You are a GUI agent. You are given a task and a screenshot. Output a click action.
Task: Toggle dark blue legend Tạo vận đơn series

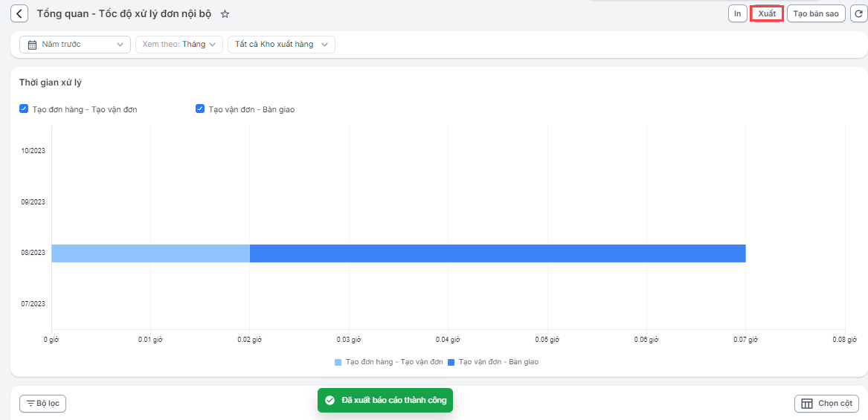coord(492,362)
